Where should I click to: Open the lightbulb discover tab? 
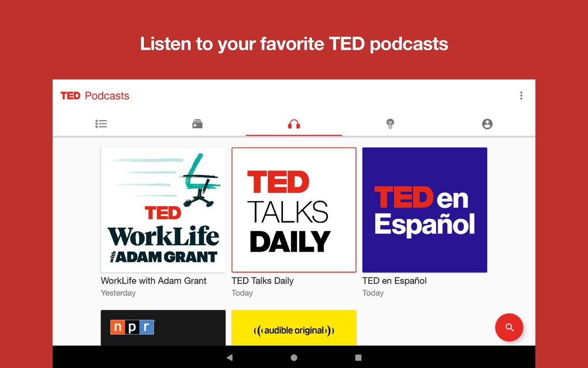390,123
